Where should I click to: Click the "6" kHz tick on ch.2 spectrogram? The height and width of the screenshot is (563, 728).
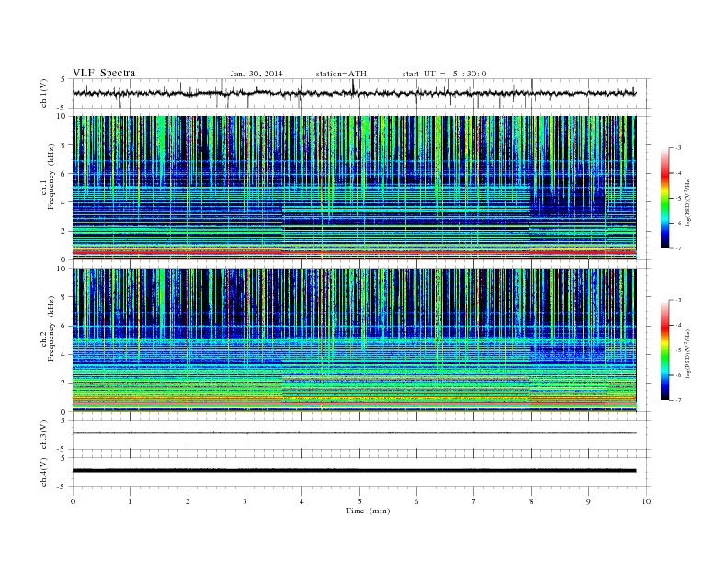(x=63, y=326)
